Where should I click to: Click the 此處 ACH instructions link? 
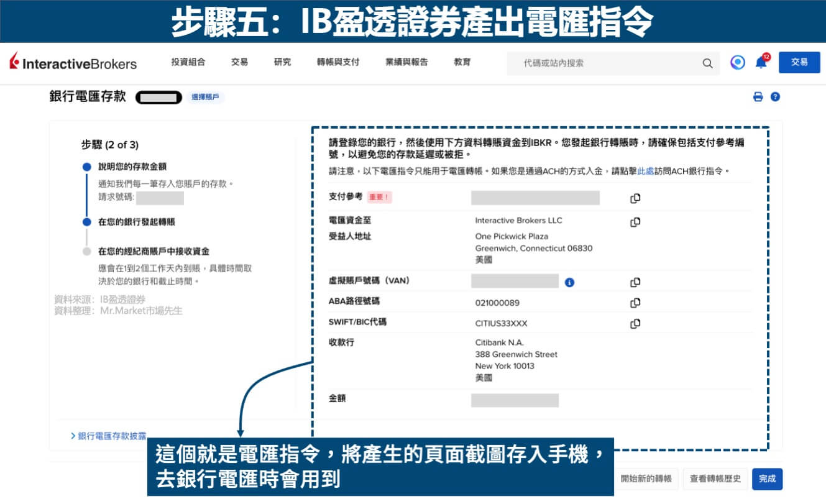646,171
